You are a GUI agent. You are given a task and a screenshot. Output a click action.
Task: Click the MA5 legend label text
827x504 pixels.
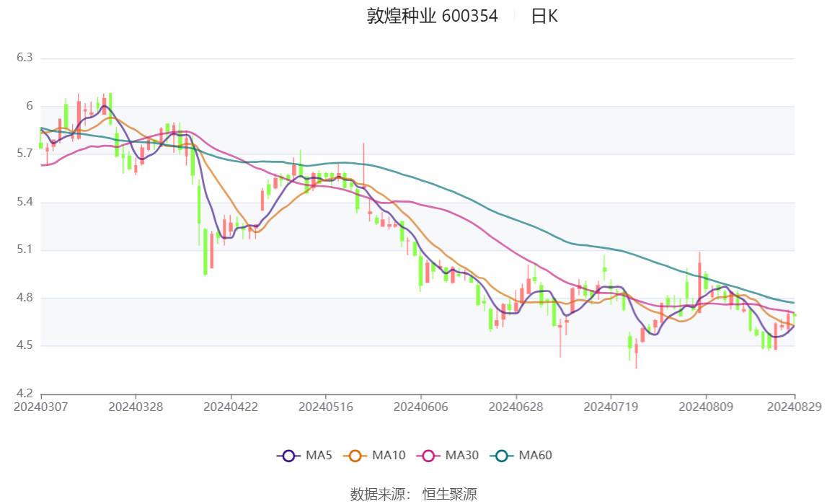(319, 456)
